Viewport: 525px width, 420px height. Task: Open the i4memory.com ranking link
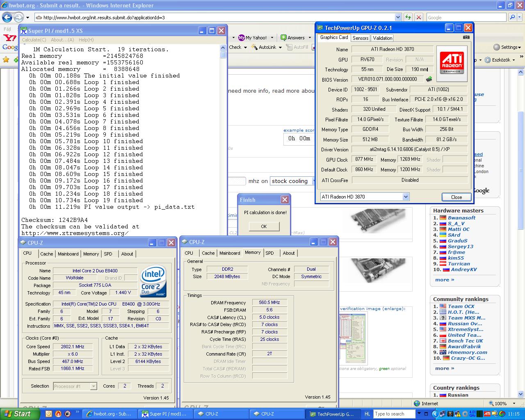[468, 352]
